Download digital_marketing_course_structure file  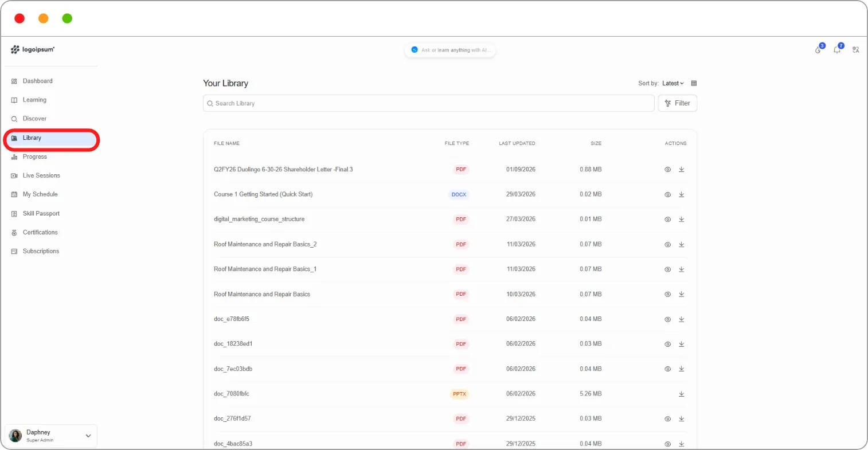[682, 220]
